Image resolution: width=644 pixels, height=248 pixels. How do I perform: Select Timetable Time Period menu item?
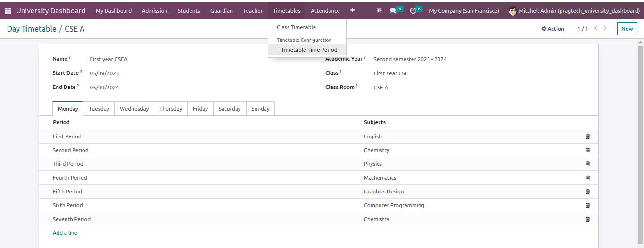click(x=309, y=50)
